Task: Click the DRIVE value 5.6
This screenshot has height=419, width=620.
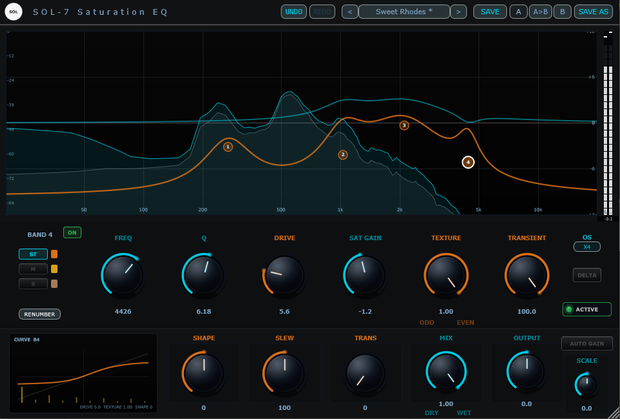Action: pyautogui.click(x=284, y=312)
